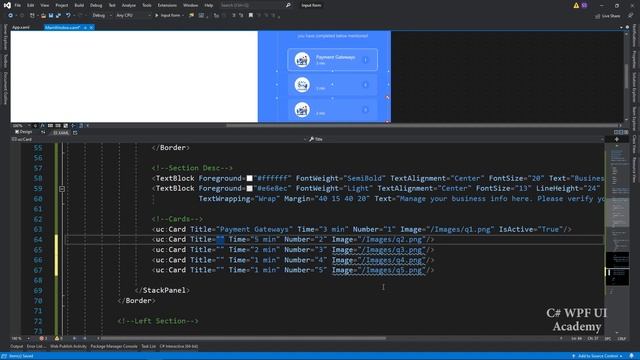Click the empty Title value on line 65

(220, 250)
